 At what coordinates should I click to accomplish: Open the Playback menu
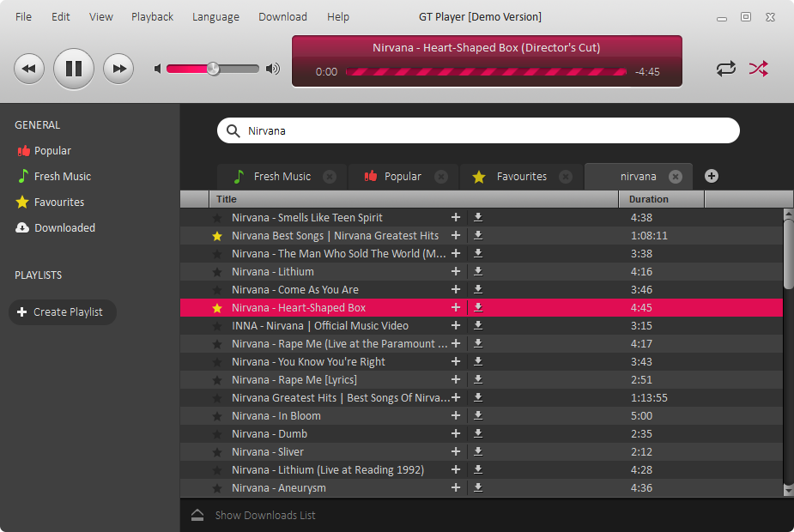tap(152, 16)
